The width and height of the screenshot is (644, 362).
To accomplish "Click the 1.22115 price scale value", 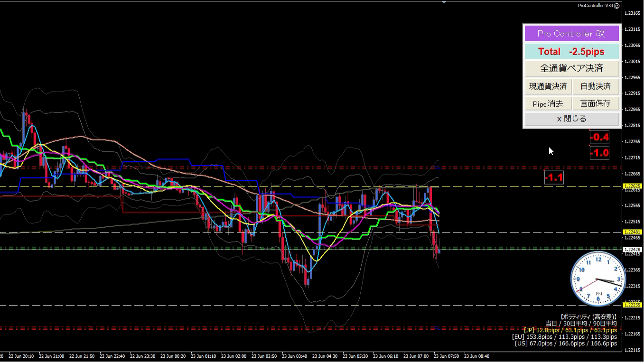I will click(633, 350).
